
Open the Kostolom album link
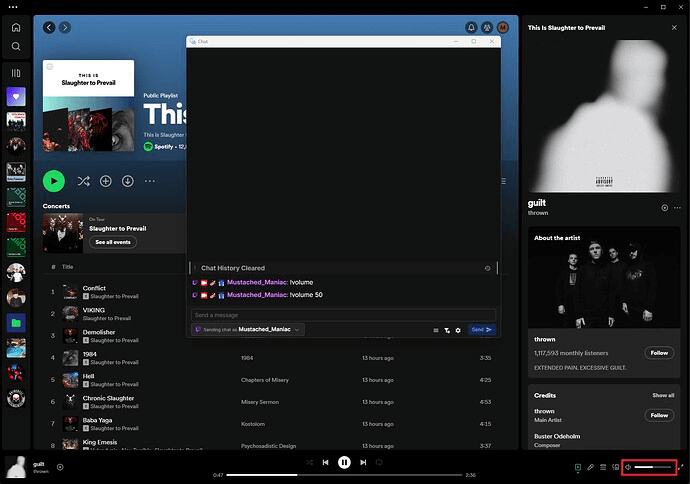[x=253, y=424]
